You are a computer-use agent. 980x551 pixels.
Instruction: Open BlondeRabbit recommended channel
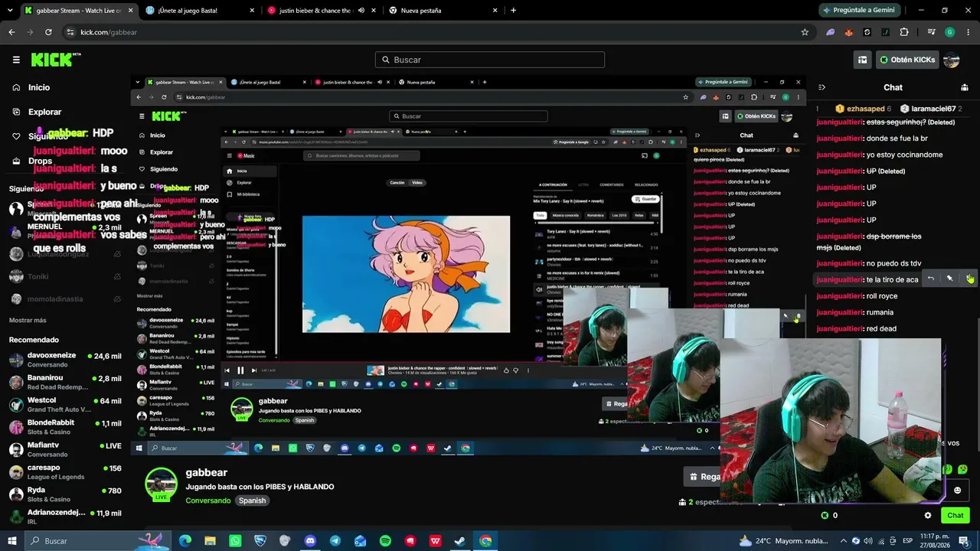pyautogui.click(x=65, y=427)
